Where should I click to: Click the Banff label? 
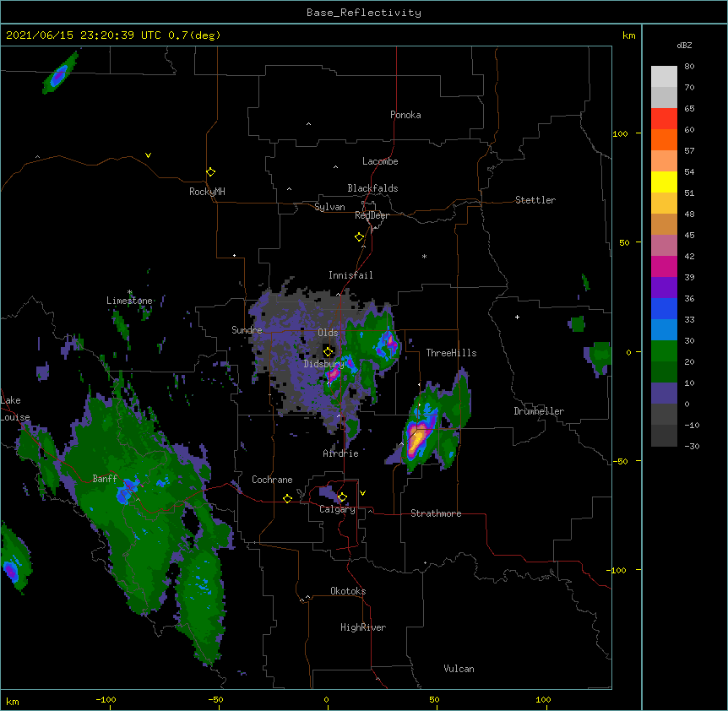(105, 479)
